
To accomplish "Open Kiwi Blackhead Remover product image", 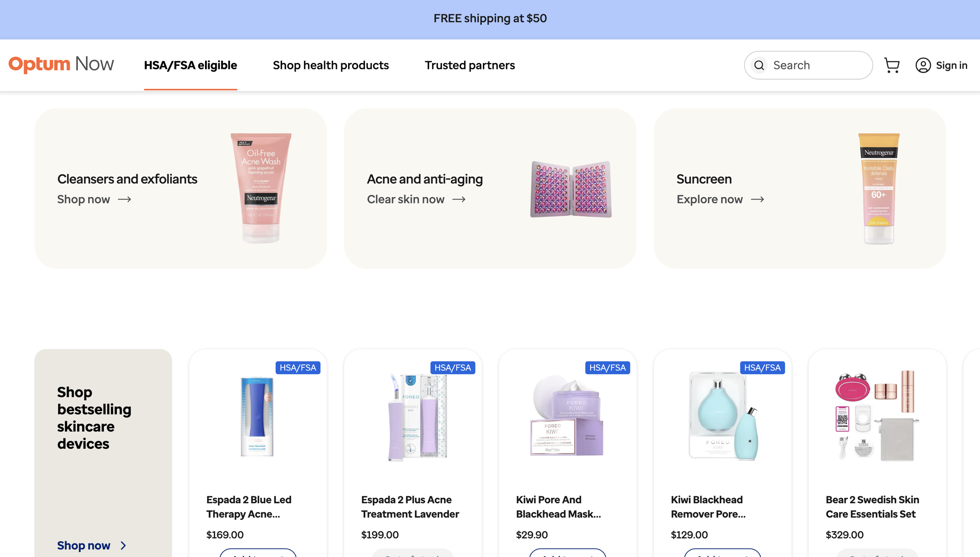I will tap(723, 416).
